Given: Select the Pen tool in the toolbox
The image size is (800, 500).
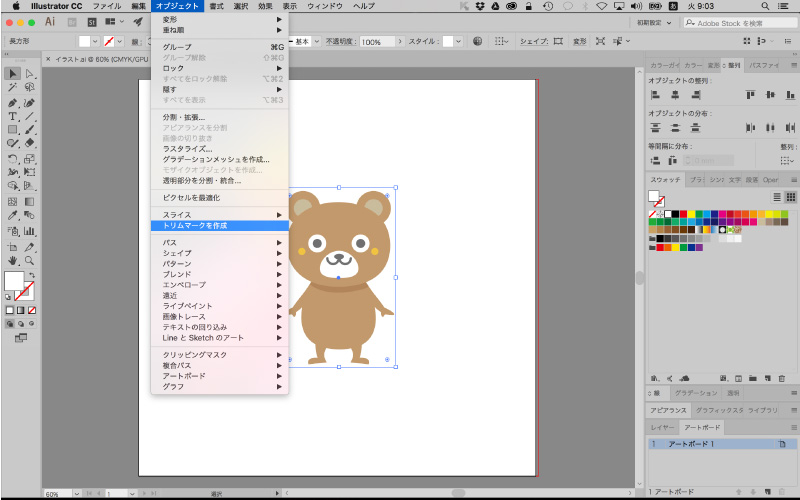Looking at the screenshot, I should click(12, 102).
